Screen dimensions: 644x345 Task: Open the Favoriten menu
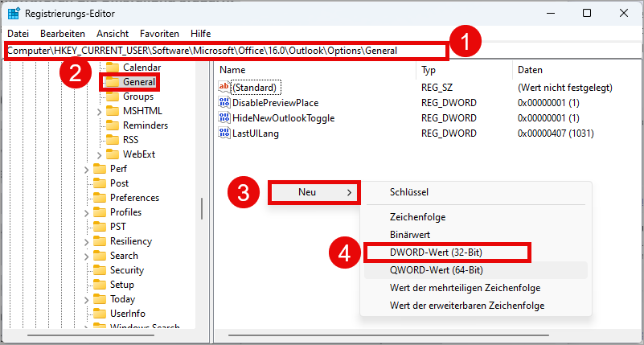point(159,34)
